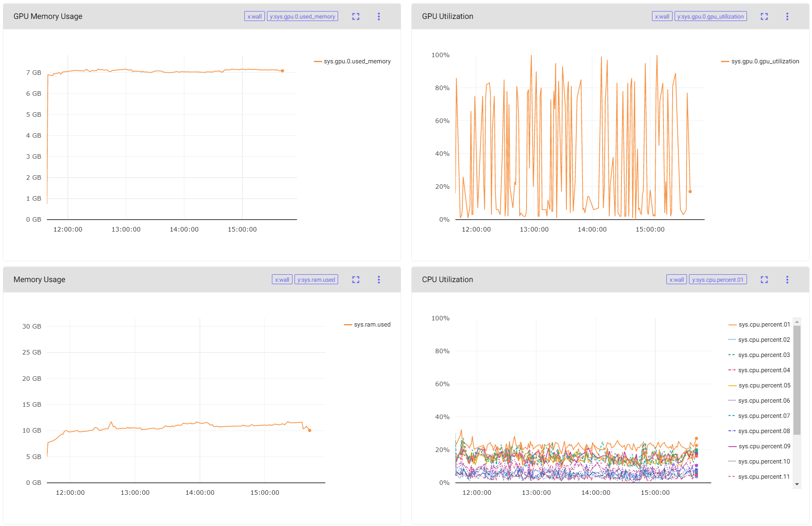Click GPU Memory Usage panel title
The height and width of the screenshot is (526, 812).
click(48, 16)
